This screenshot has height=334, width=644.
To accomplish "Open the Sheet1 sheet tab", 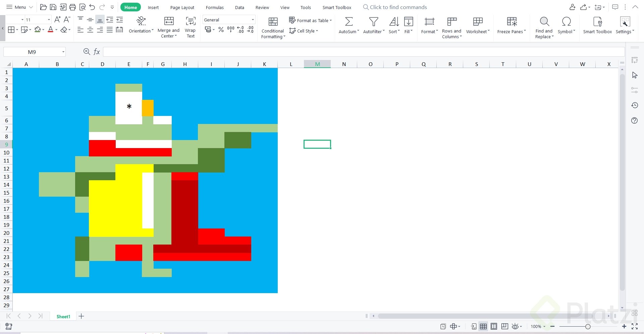I will (63, 316).
